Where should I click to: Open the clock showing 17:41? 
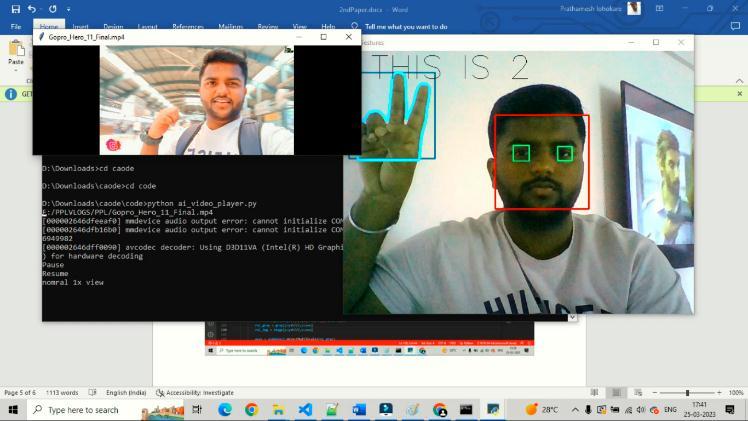point(699,410)
